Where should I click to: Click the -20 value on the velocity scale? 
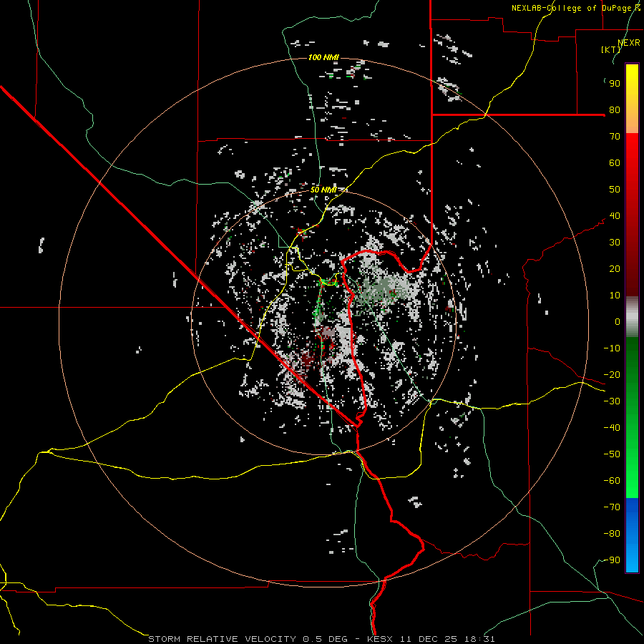pyautogui.click(x=612, y=374)
